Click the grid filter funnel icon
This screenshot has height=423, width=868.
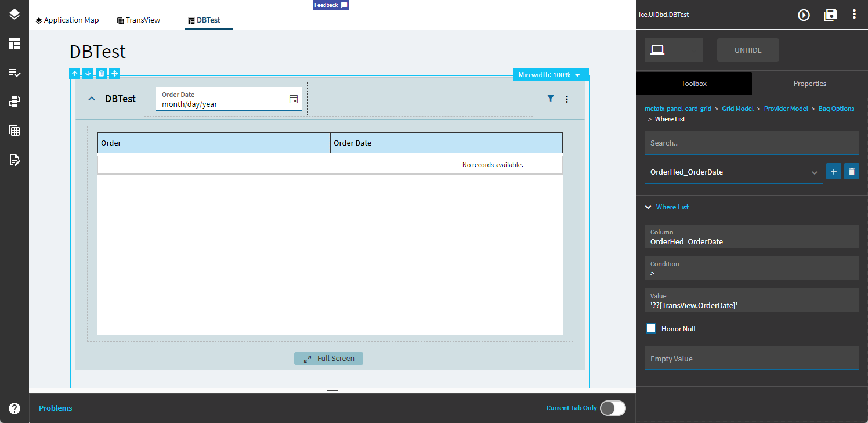click(x=551, y=99)
